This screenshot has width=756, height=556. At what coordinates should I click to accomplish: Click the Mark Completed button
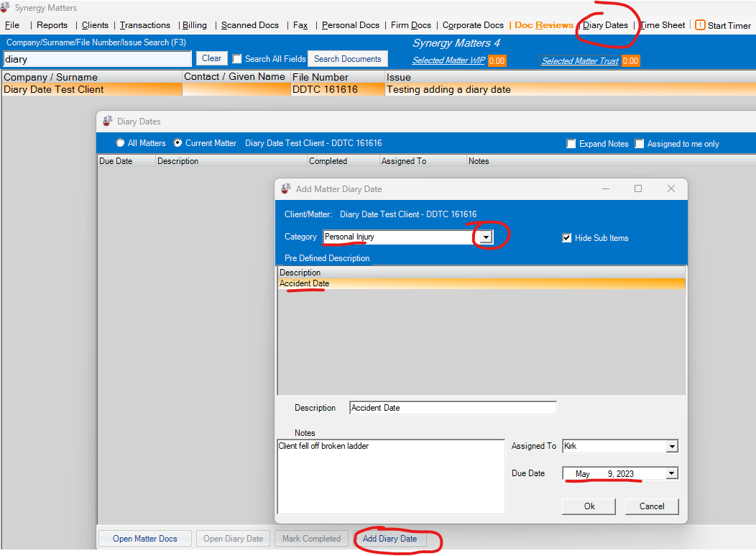tap(311, 539)
